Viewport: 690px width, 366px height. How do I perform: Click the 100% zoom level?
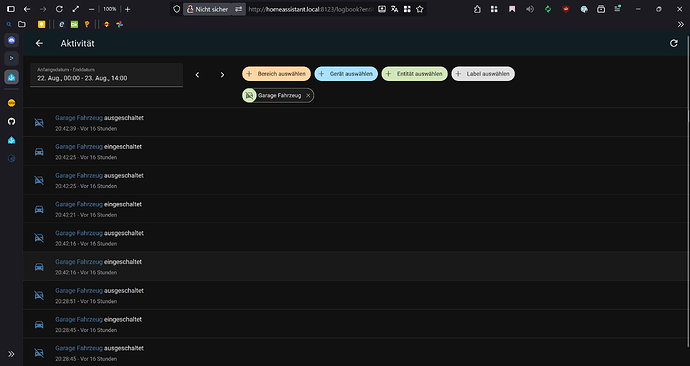point(110,9)
